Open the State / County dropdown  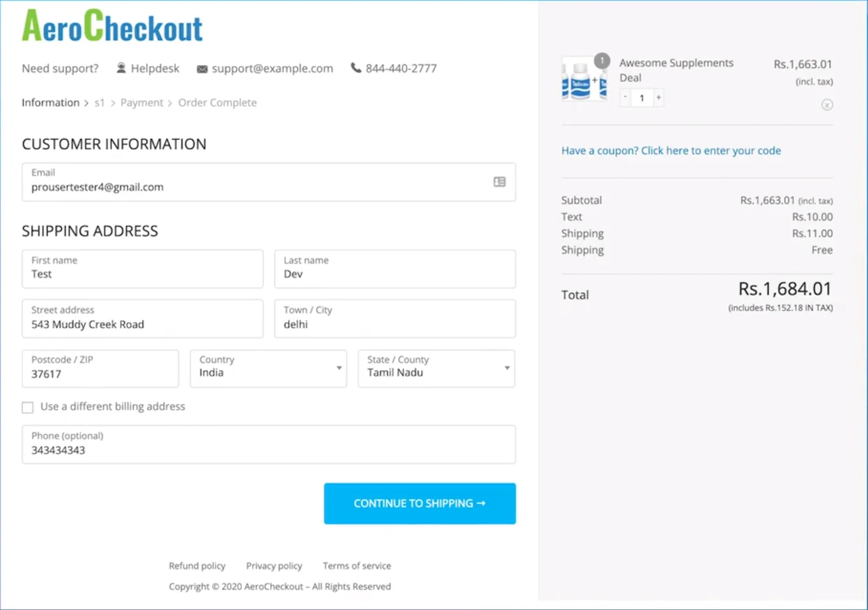tap(436, 369)
